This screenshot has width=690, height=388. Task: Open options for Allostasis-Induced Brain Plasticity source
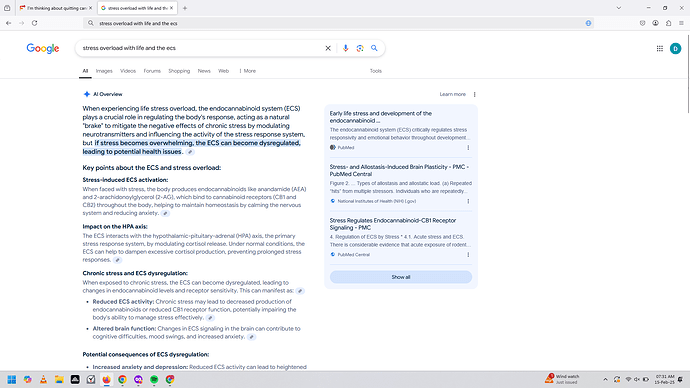[468, 201]
